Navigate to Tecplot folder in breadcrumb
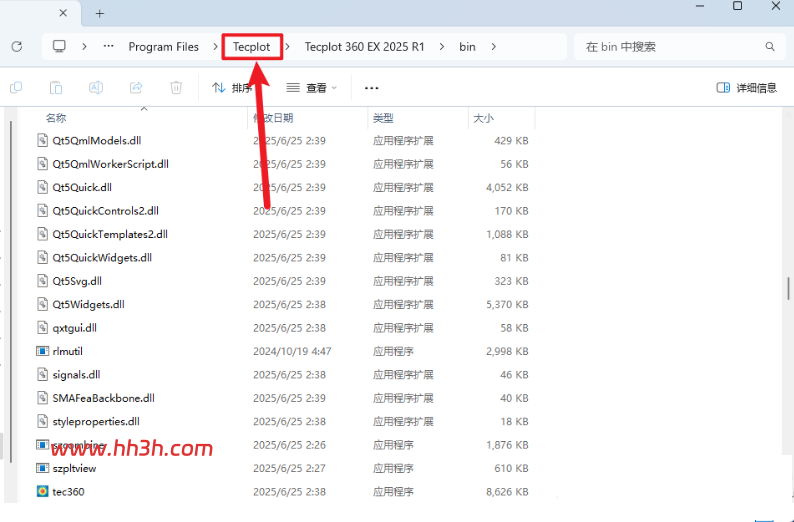The width and height of the screenshot is (794, 522). [x=252, y=47]
